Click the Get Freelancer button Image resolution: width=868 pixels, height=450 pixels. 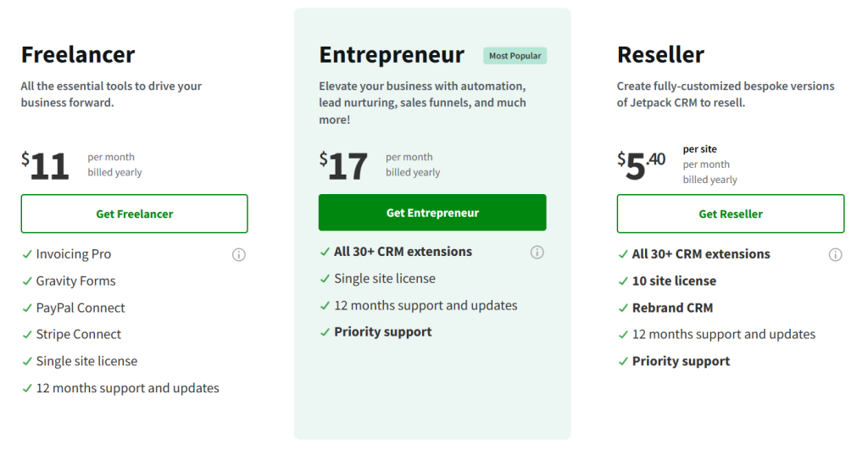(x=134, y=214)
